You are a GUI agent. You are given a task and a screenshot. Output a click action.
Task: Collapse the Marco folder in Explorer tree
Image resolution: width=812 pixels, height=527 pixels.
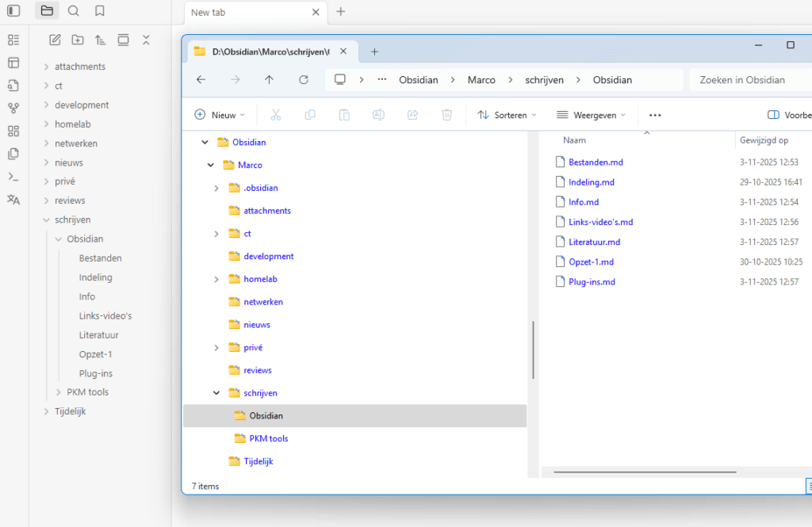211,165
